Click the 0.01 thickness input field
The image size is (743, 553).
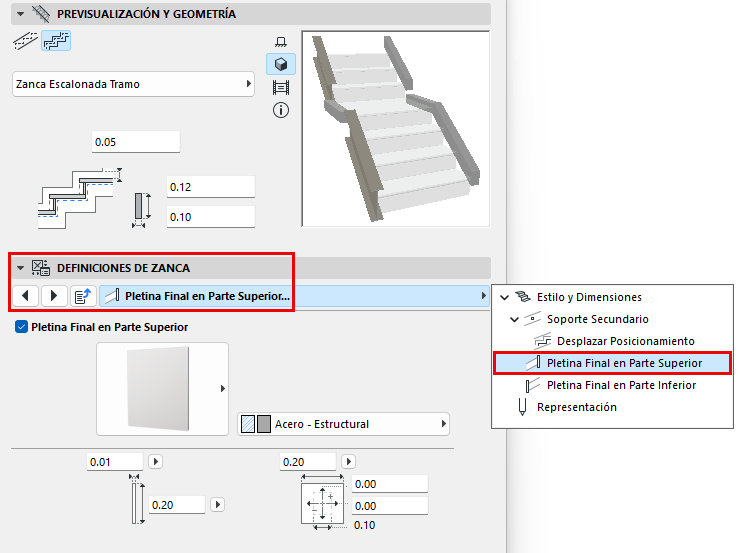click(x=115, y=462)
